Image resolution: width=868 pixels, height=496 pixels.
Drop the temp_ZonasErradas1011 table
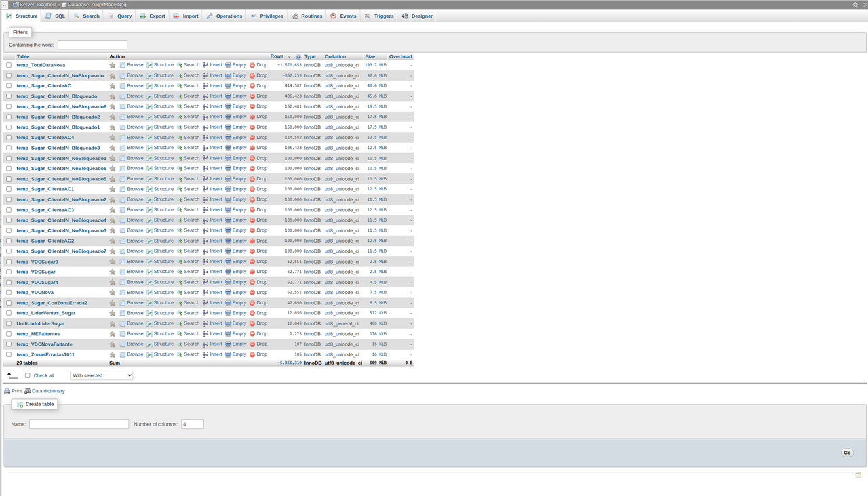pyautogui.click(x=262, y=354)
